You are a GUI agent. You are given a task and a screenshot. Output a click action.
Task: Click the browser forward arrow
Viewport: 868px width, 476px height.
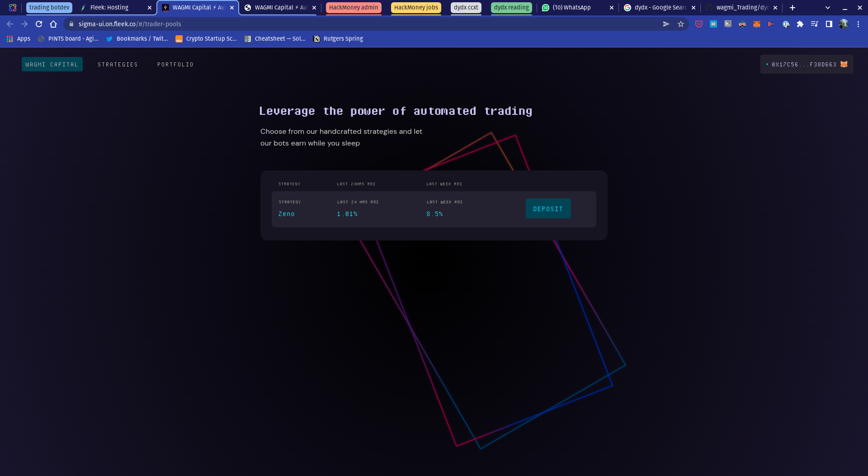[x=24, y=24]
